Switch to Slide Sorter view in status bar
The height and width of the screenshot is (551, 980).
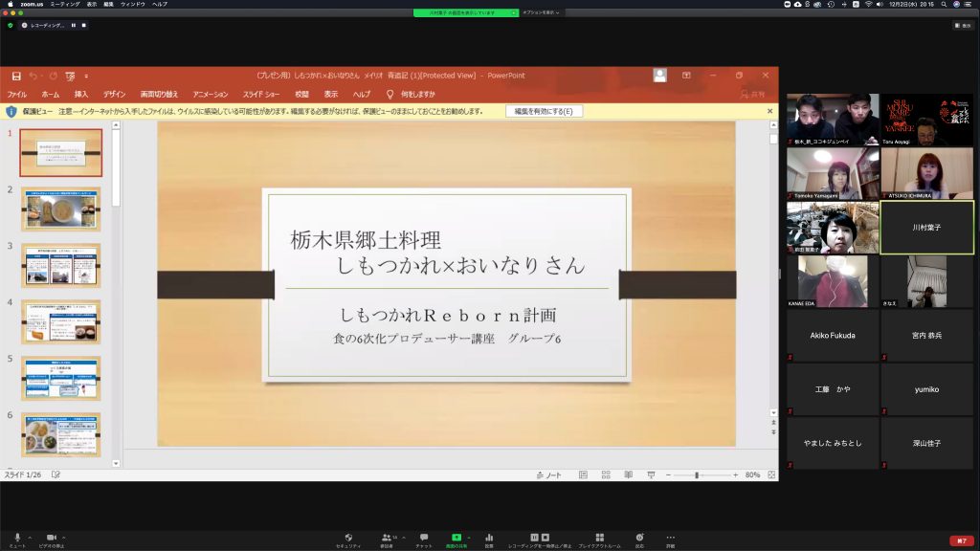click(x=605, y=475)
